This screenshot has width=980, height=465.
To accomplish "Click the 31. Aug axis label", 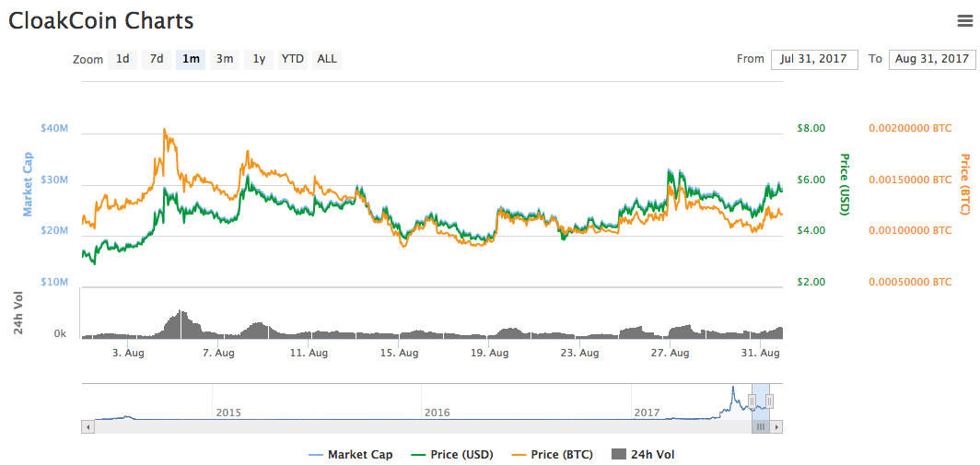I will pyautogui.click(x=760, y=354).
